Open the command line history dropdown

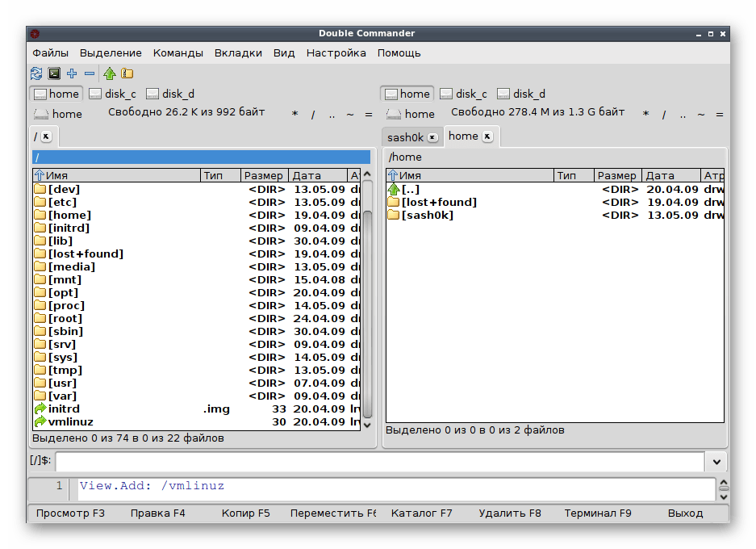(716, 461)
